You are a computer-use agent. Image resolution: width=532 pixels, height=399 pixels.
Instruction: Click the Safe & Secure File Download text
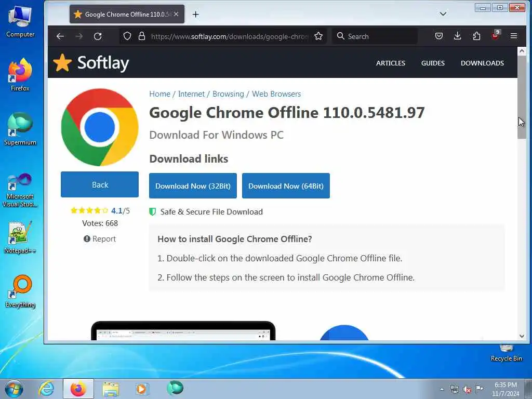coord(211,212)
